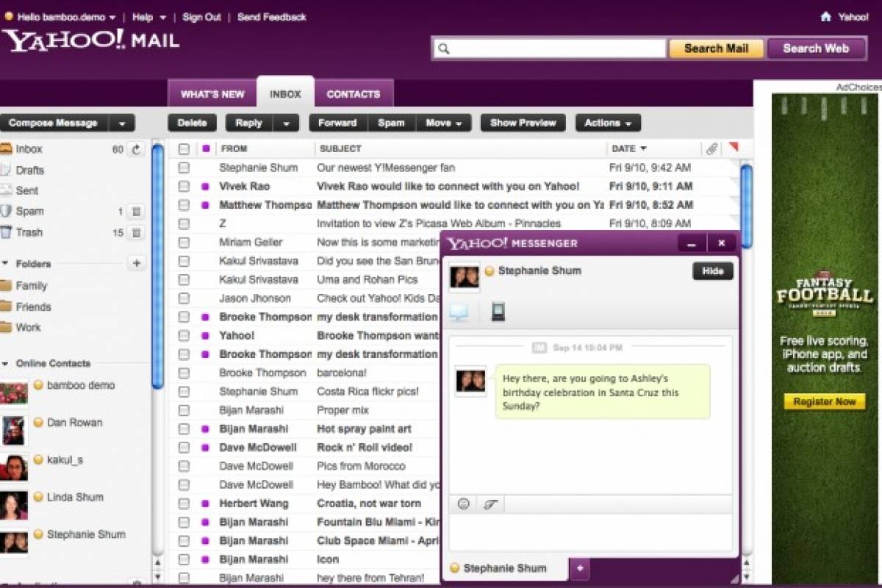Switch to the What's New tab

pos(212,94)
